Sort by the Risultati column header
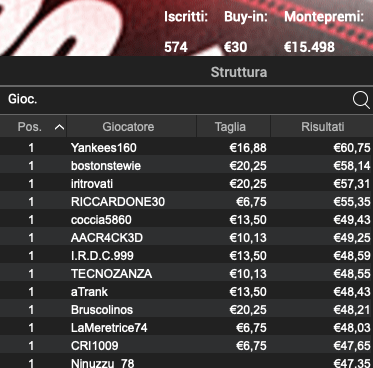373x368 pixels. [322, 127]
